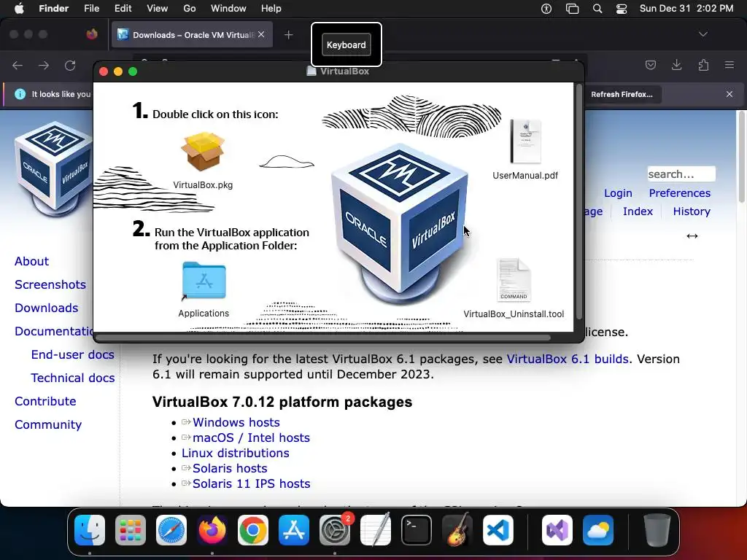The image size is (747, 560).
Task: Click the Contribute sidebar link
Action: [x=45, y=401]
